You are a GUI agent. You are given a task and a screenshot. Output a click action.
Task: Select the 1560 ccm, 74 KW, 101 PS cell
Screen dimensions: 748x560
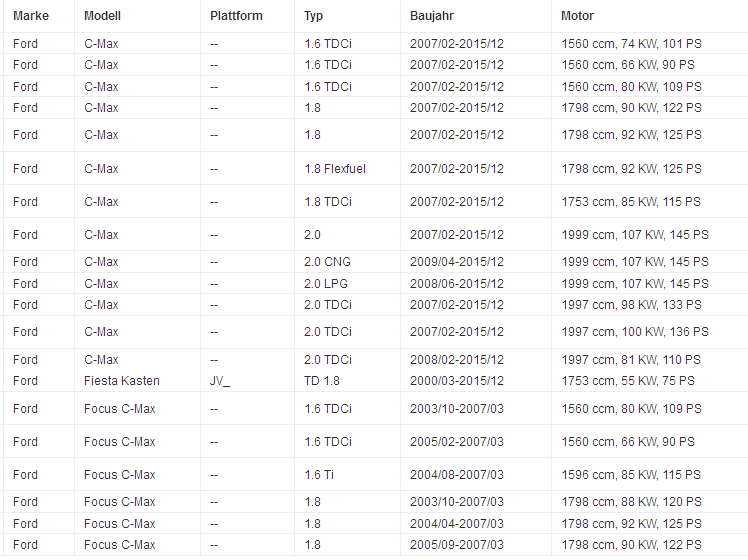coord(632,44)
